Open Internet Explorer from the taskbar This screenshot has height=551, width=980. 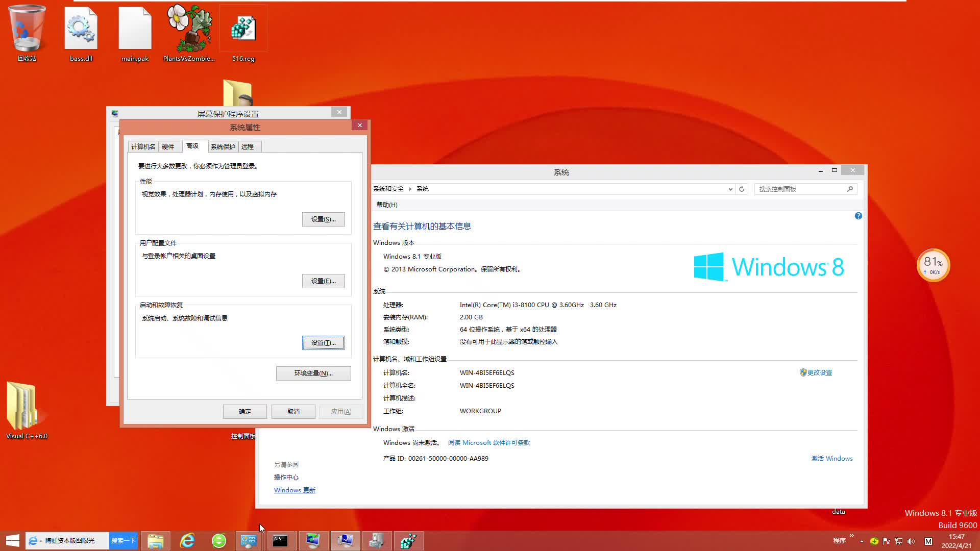[187, 540]
